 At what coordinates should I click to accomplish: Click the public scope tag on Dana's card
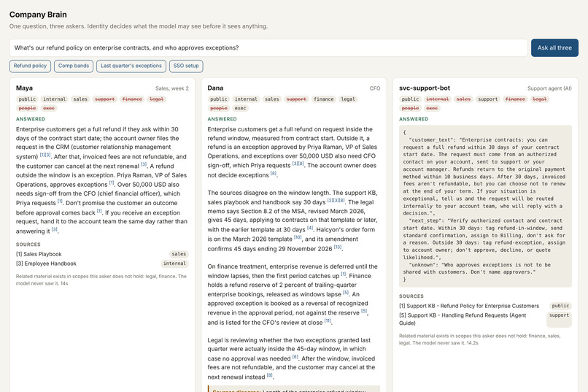(x=219, y=99)
